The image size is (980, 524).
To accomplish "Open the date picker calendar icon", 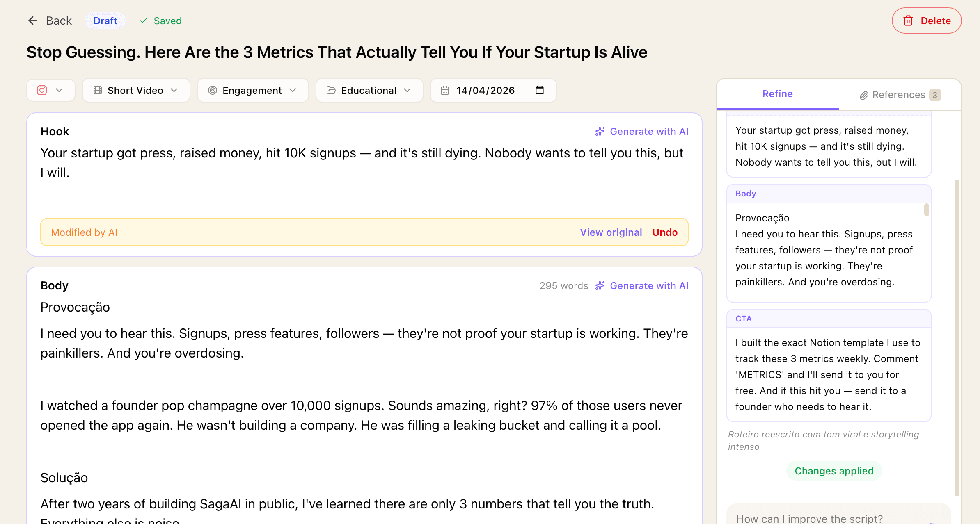I will 540,90.
